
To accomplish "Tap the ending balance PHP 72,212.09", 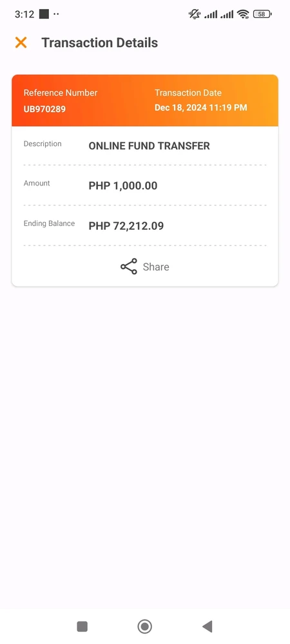I will (x=126, y=226).
